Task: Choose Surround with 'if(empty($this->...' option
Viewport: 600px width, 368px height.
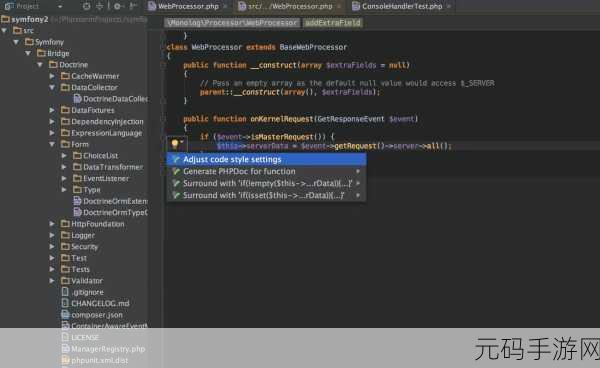Action: tap(266, 184)
